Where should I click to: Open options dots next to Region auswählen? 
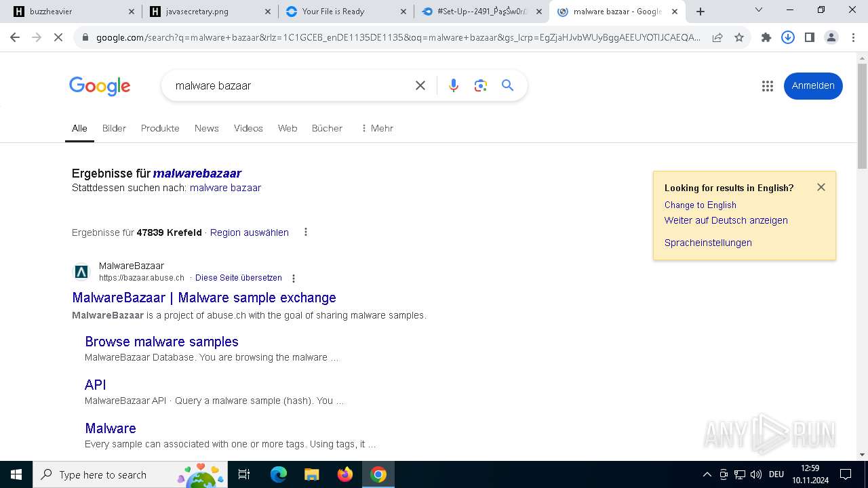pyautogui.click(x=306, y=232)
